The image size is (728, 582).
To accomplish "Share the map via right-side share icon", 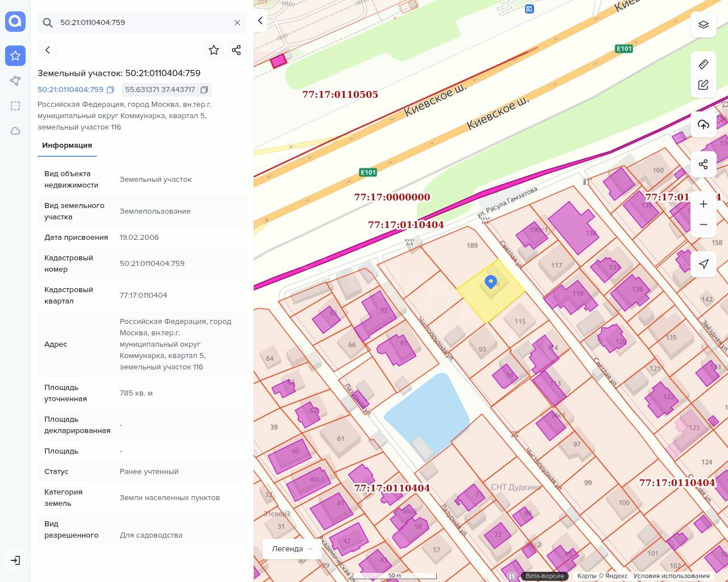I will pos(703,164).
